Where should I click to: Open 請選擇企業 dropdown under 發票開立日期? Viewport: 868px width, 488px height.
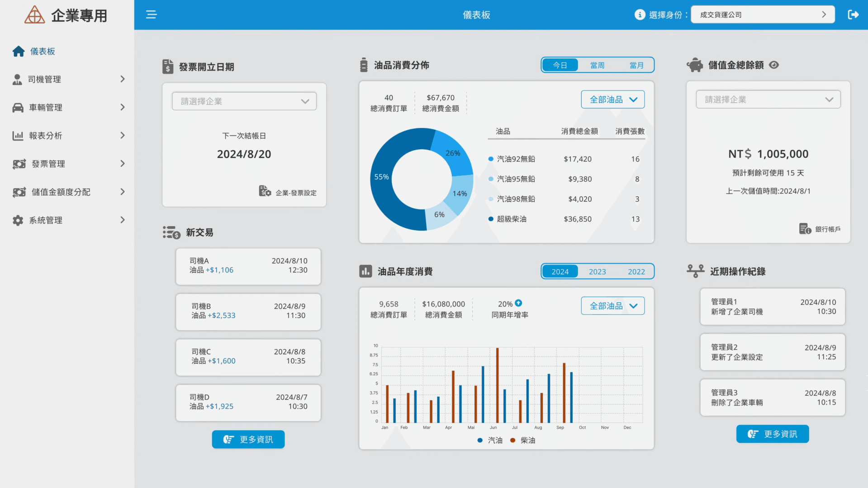click(244, 101)
